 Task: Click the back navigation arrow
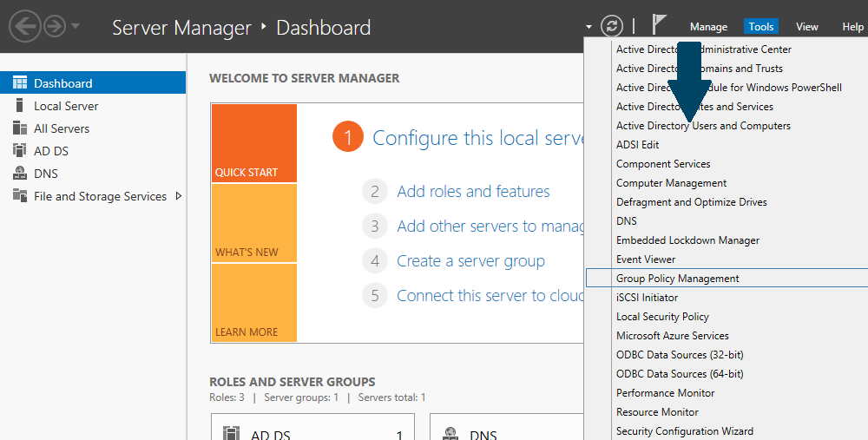[25, 26]
